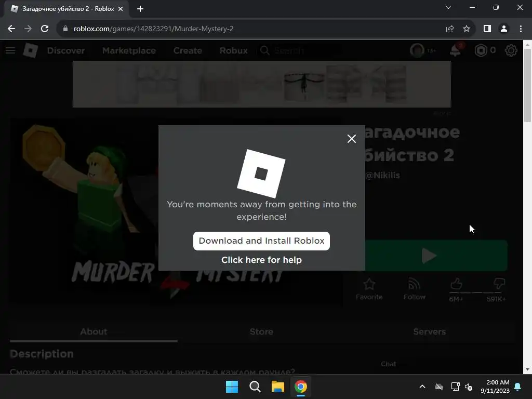Share this page from address bar
The image size is (532, 399).
coord(450,29)
